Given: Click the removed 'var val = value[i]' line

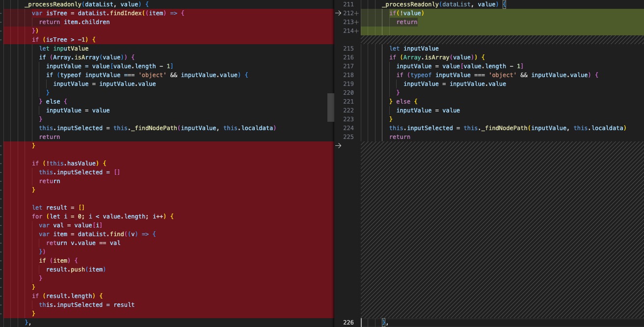Looking at the screenshot, I should [x=71, y=225].
